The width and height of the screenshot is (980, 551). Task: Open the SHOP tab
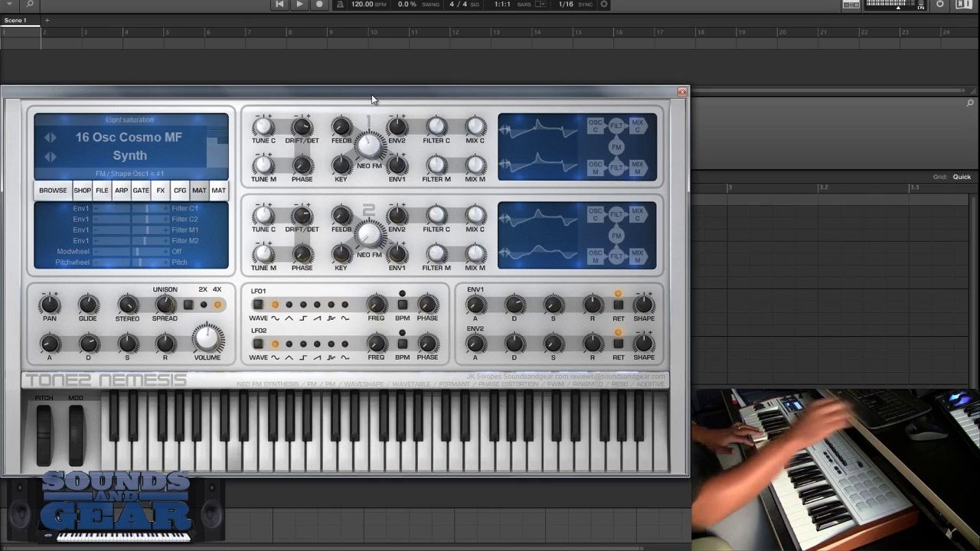click(82, 191)
